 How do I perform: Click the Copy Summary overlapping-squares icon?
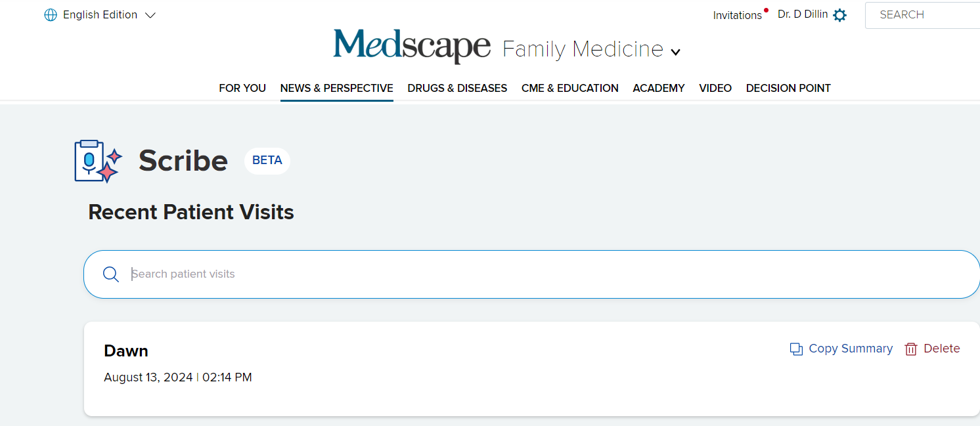pos(796,349)
